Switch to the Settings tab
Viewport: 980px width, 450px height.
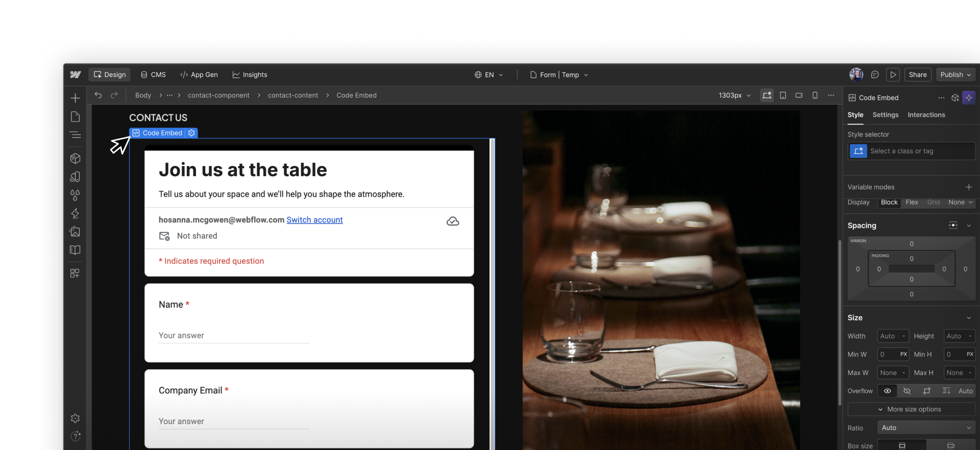[885, 115]
